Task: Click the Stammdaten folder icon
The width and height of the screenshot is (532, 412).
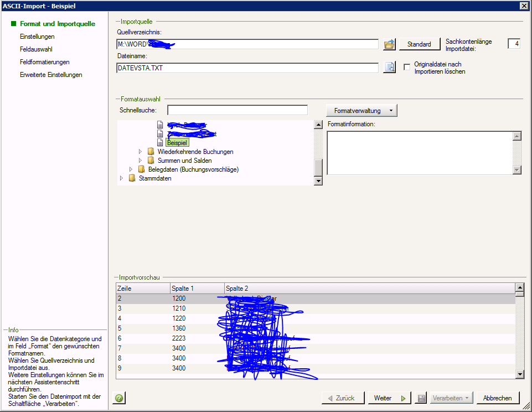Action: (132, 178)
